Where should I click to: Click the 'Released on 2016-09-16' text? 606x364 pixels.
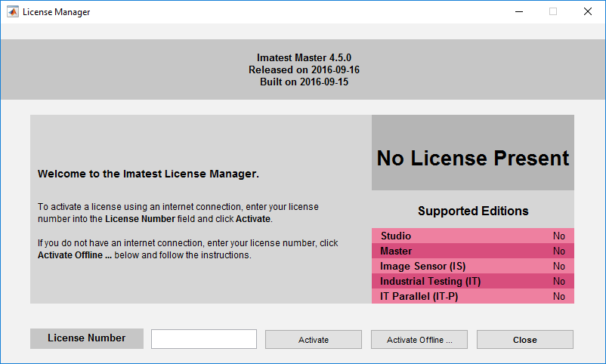click(x=304, y=69)
